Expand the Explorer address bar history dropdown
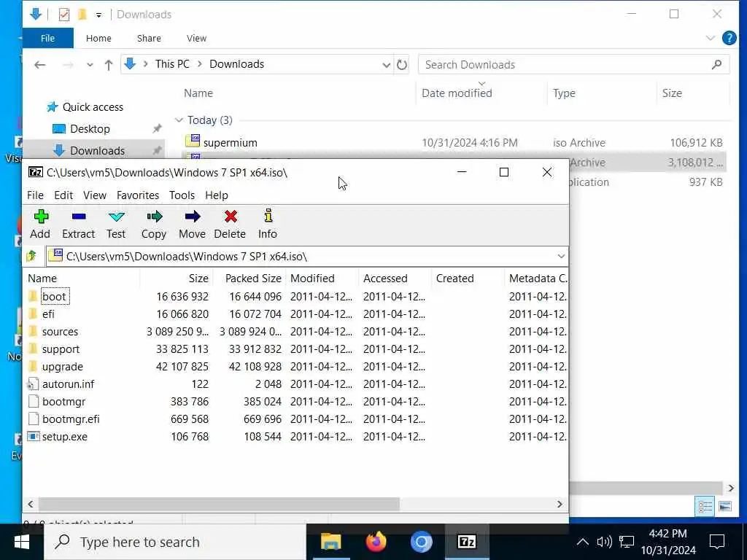The image size is (747, 560). [x=387, y=65]
